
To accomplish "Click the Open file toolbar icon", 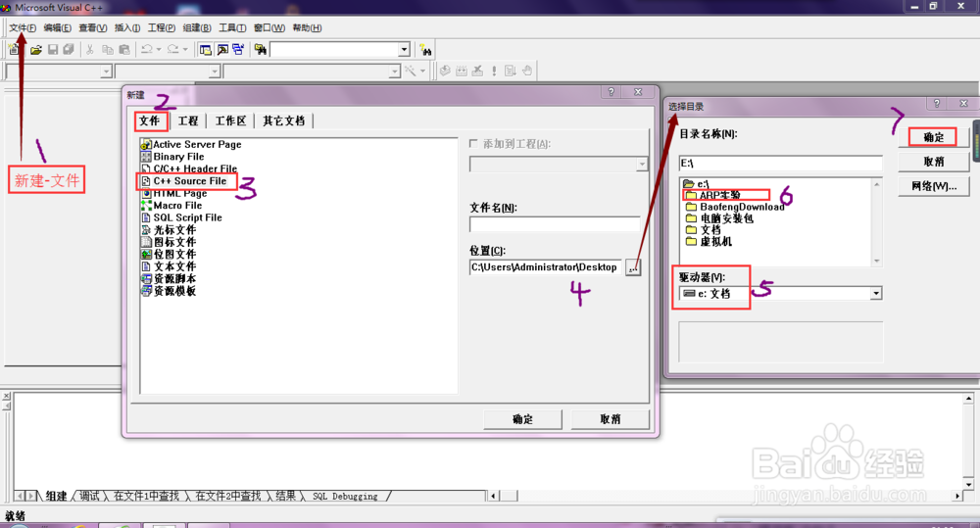I will (x=36, y=49).
